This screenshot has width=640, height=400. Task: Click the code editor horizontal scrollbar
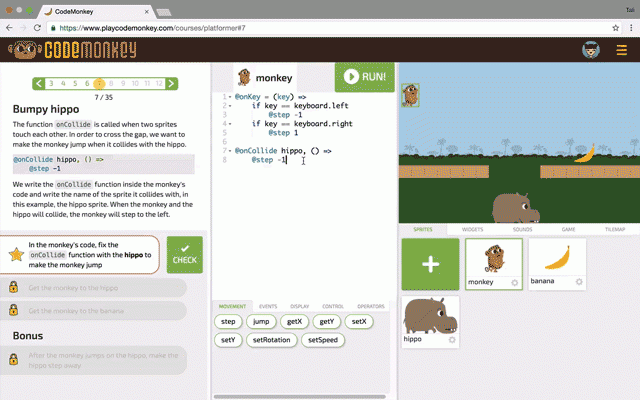tap(300, 396)
